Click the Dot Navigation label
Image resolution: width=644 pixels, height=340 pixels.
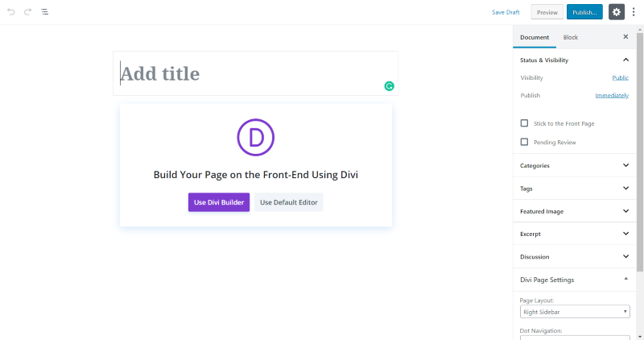click(540, 330)
